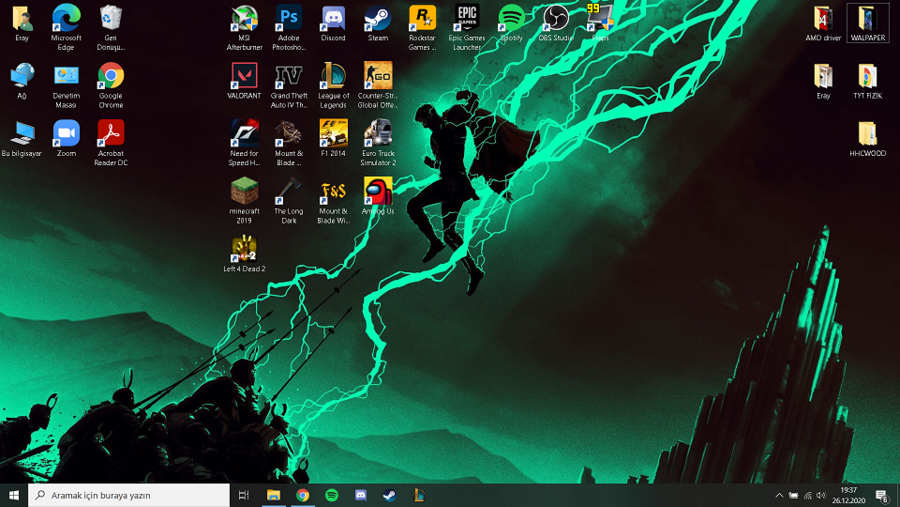Click the League of Legends icon
The width and height of the screenshot is (900, 507).
333,77
